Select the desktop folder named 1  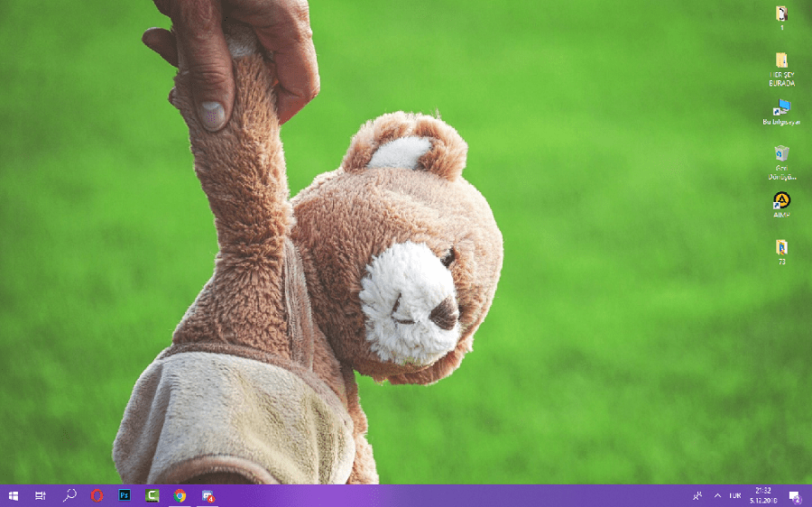click(782, 18)
